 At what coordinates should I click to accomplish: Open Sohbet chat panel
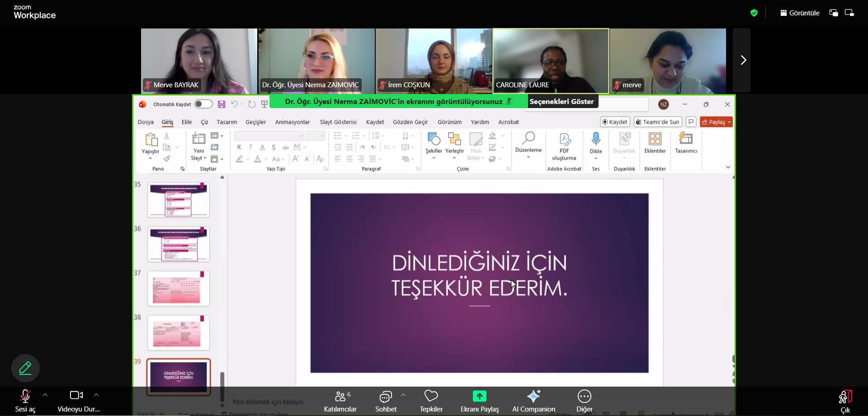(386, 401)
